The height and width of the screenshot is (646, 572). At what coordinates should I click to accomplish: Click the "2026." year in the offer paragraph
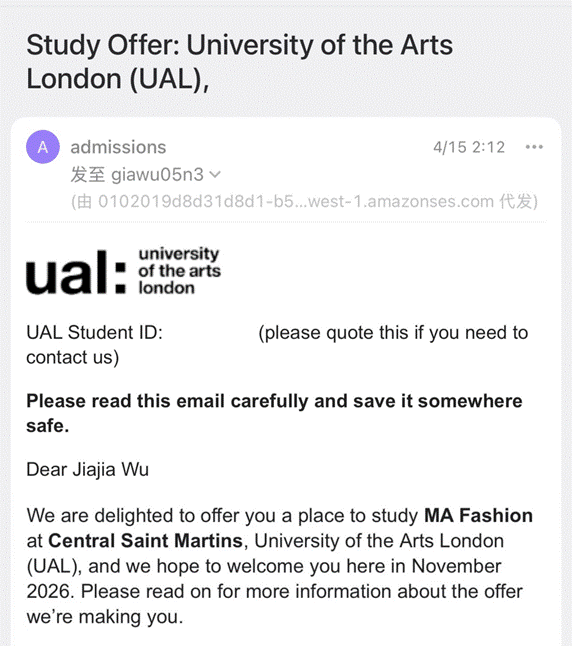50,591
